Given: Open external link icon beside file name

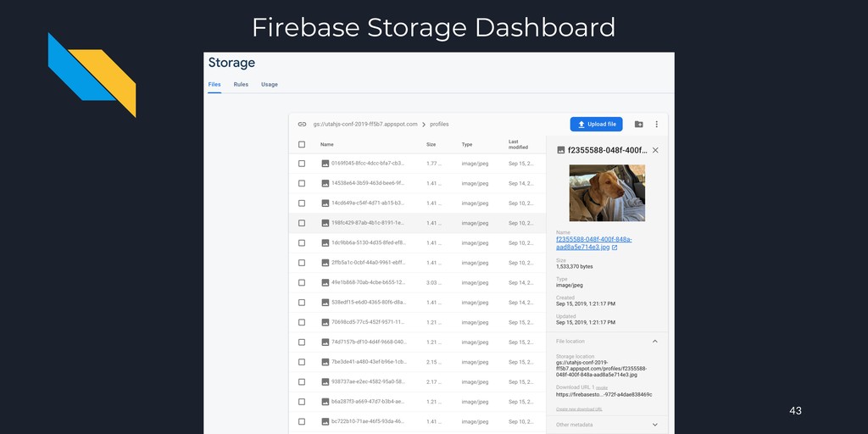Looking at the screenshot, I should tap(615, 248).
